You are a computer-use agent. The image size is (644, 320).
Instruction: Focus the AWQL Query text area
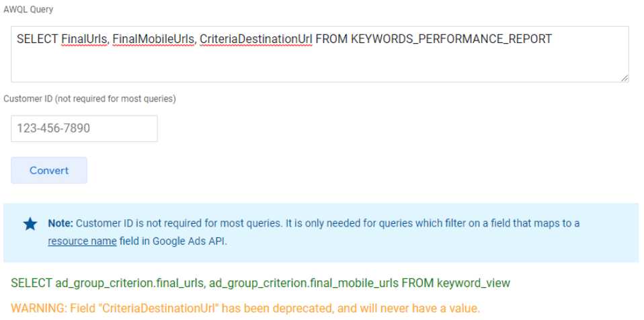point(319,54)
